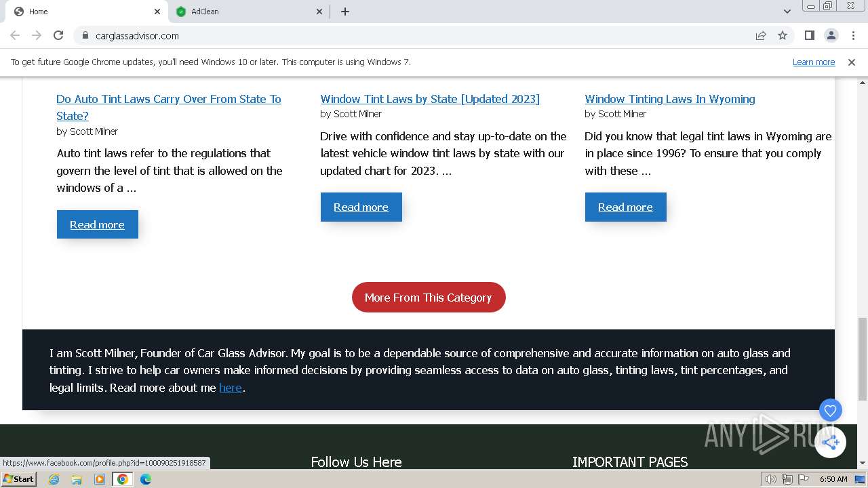
Task: Click 'by Scott Milner' under Wyoming article
Action: (615, 114)
